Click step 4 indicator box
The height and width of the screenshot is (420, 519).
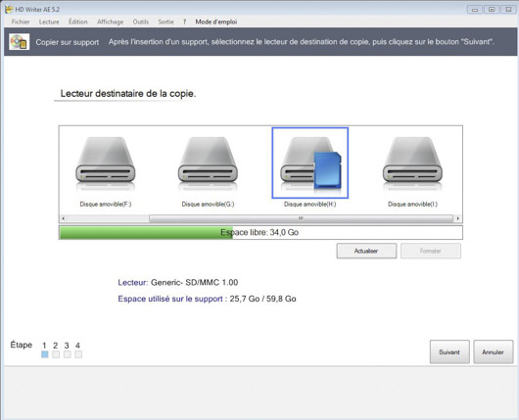tap(78, 354)
